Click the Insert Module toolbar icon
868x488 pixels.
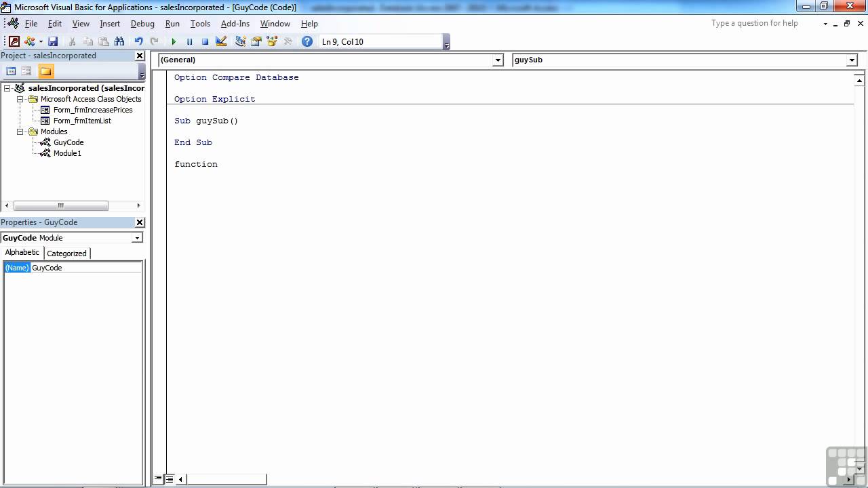click(x=30, y=41)
